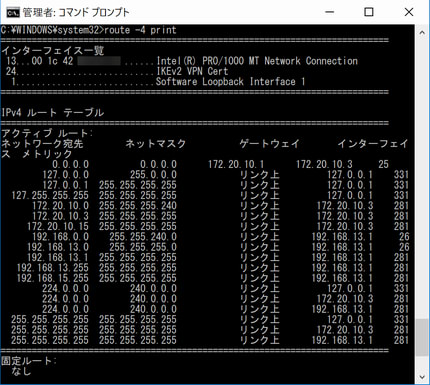Click the scrollbar up arrow
The height and width of the screenshot is (385, 430).
[422, 33]
